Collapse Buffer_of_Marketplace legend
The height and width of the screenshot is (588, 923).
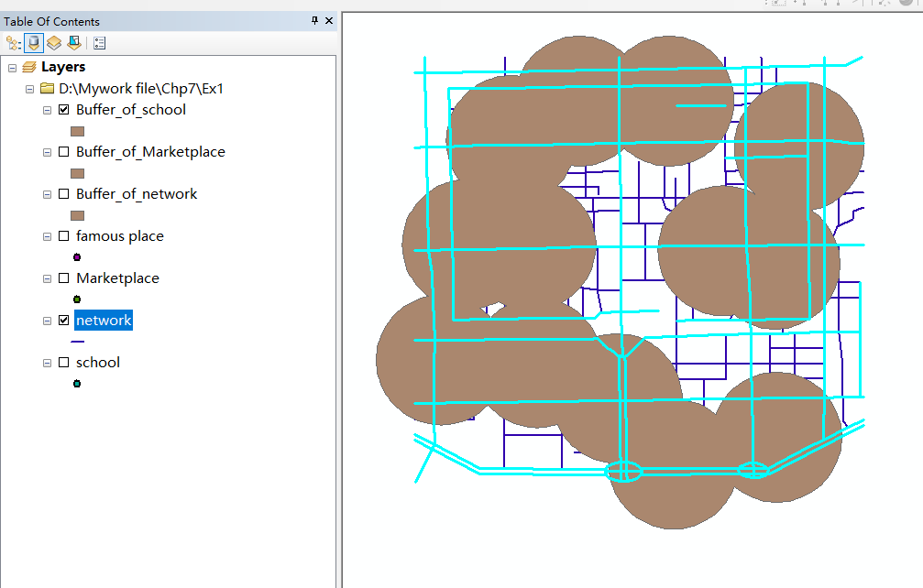tap(47, 152)
